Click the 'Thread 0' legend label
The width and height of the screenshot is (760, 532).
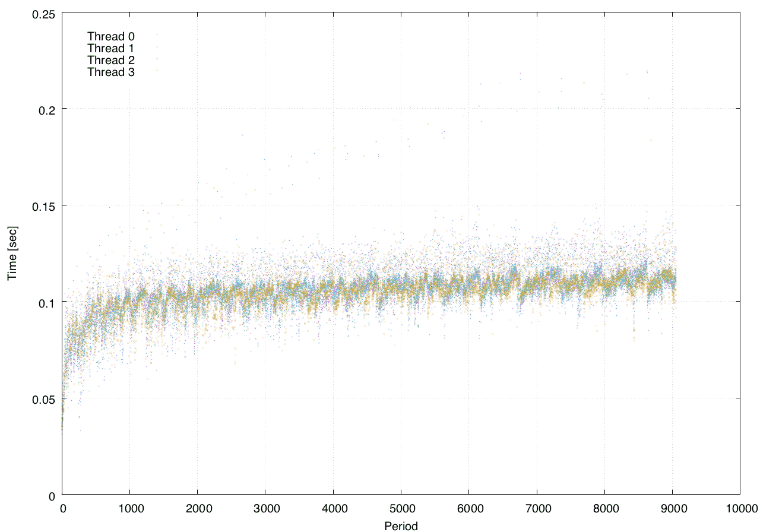tap(111, 36)
